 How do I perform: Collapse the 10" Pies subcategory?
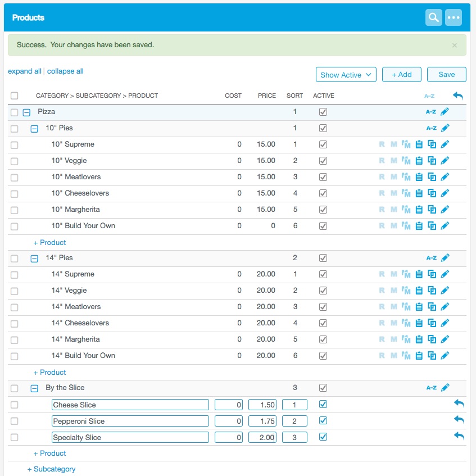[34, 129]
